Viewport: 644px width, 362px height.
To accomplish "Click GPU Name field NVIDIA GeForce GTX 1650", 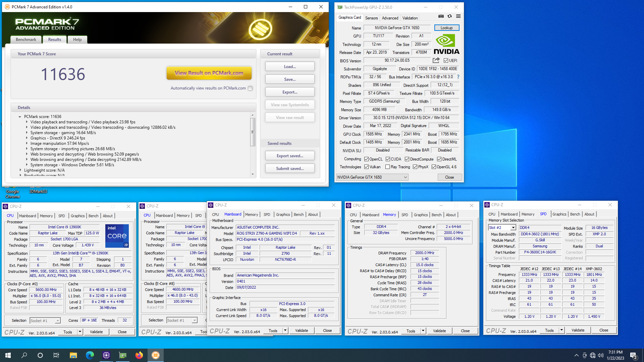I will [x=397, y=28].
